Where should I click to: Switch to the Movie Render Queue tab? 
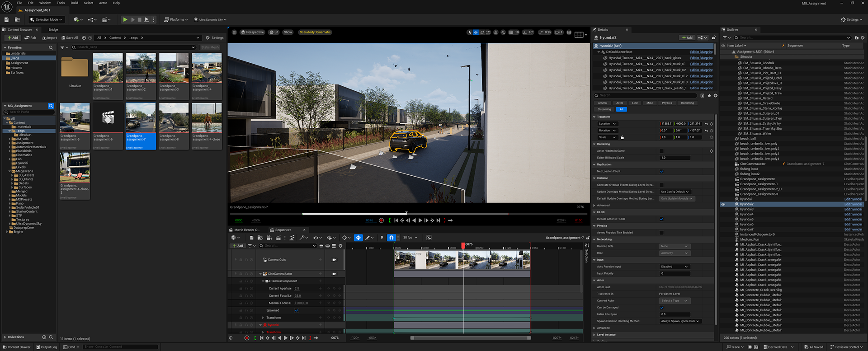[x=246, y=230]
